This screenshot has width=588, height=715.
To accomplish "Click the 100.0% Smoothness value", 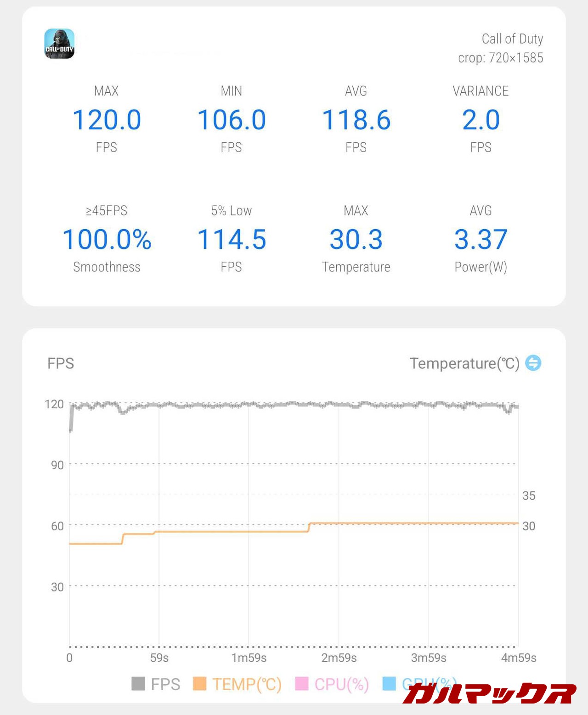I will 107,240.
